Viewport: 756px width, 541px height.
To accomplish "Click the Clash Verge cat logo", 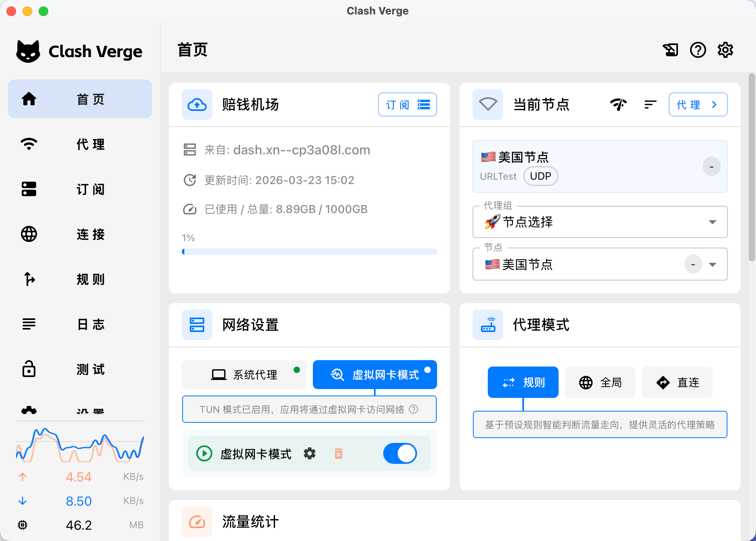I will [28, 51].
